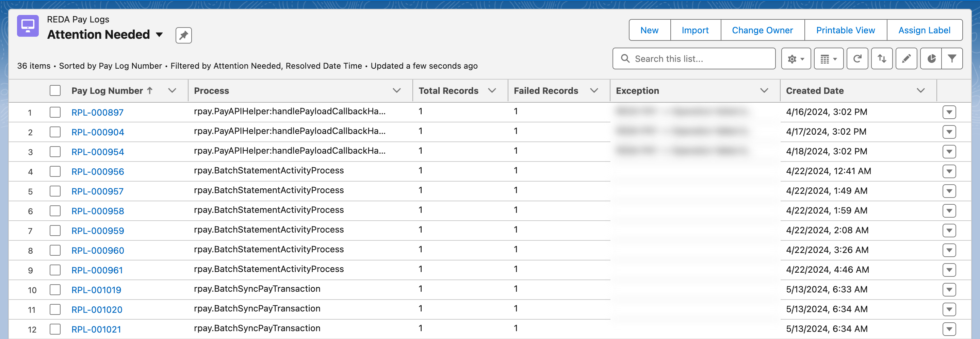980x339 pixels.
Task: Open Total Records column menu chevron
Action: [492, 90]
